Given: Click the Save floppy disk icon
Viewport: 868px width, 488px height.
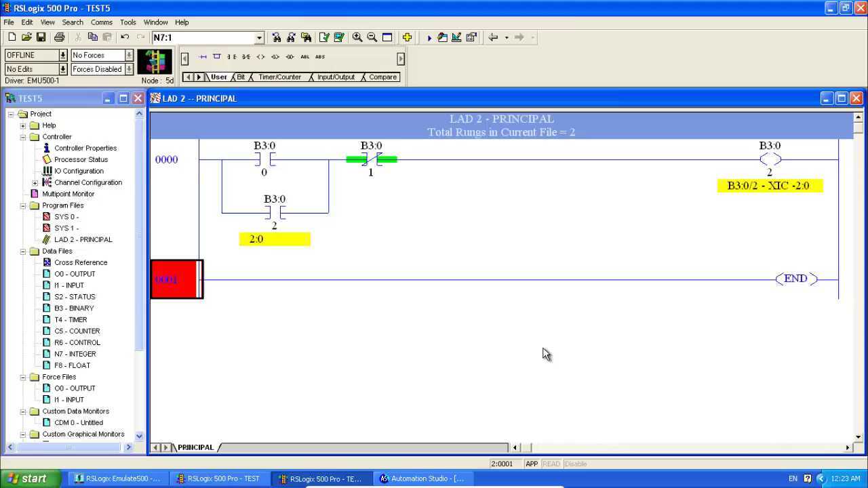Looking at the screenshot, I should click(41, 37).
